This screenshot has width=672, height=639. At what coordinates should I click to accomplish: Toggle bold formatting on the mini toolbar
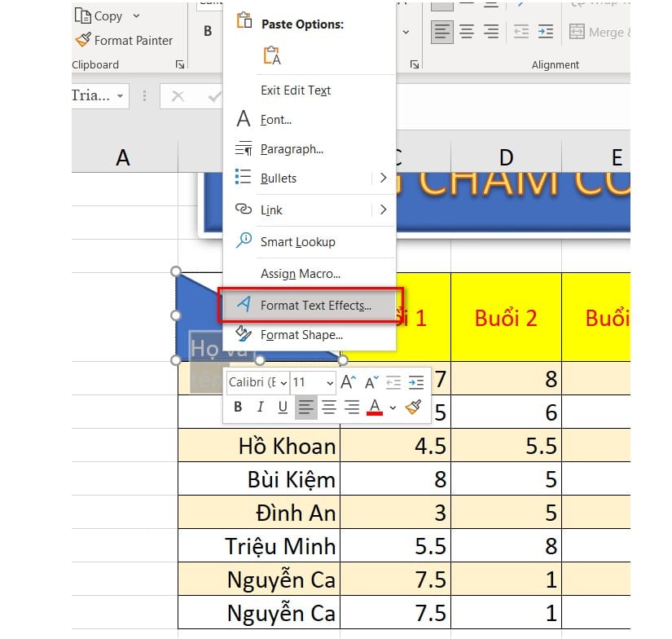[x=238, y=407]
